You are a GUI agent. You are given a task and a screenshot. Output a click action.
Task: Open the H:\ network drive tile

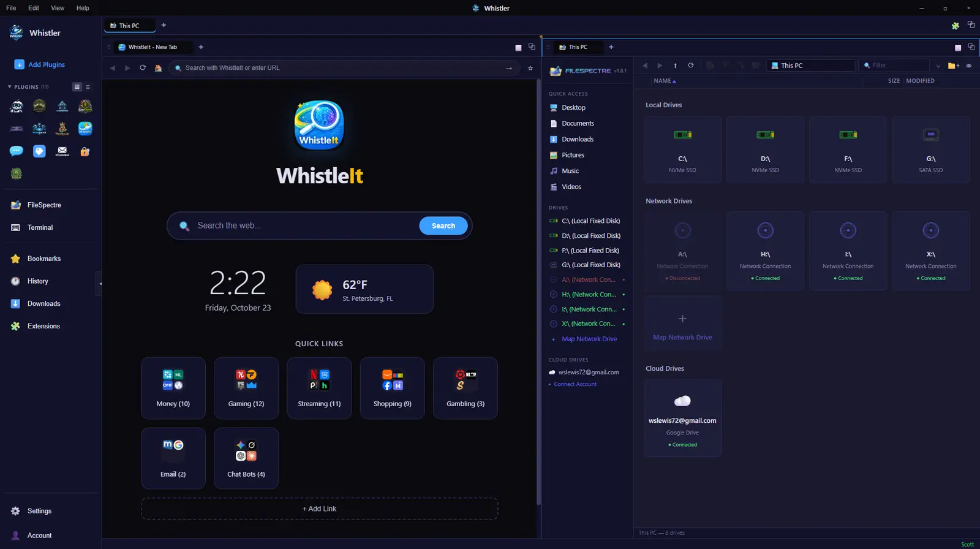click(766, 251)
